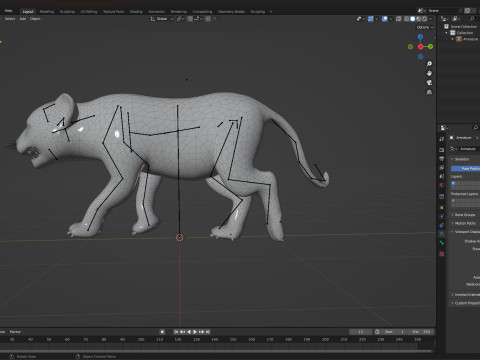Click the red X axis gizmo ball
Screen dimensions: 480x360
pyautogui.click(x=421, y=47)
